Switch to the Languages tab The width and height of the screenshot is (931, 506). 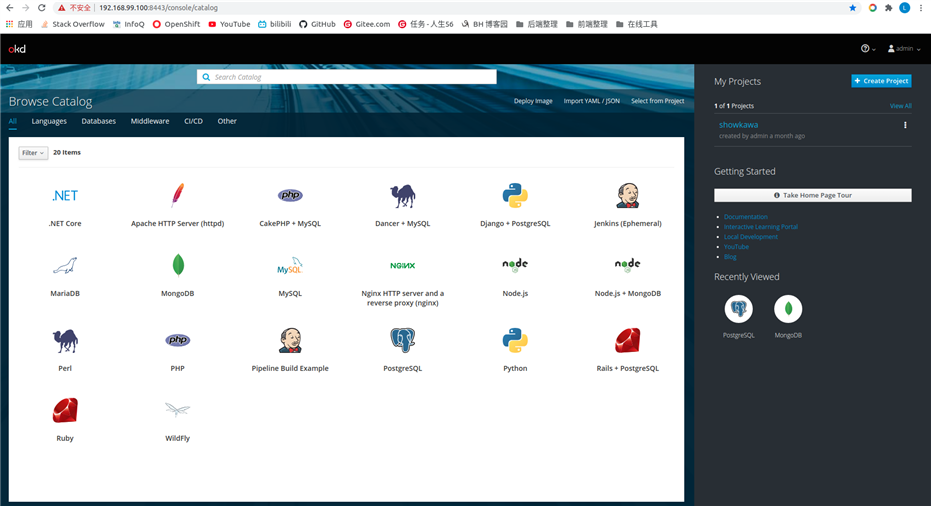(x=49, y=121)
